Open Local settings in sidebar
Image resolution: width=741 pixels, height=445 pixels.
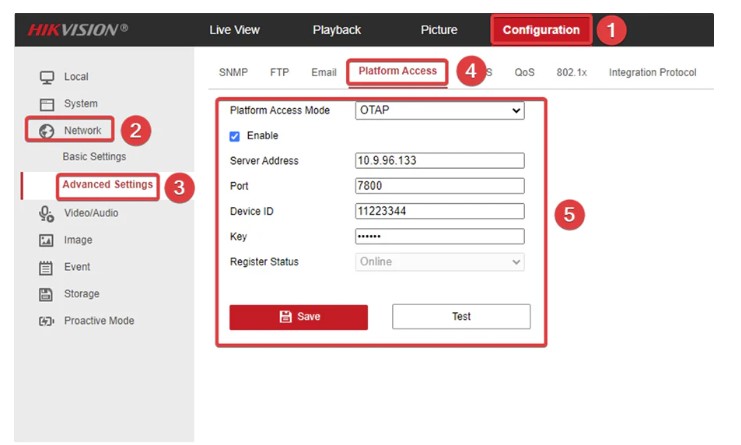(76, 77)
